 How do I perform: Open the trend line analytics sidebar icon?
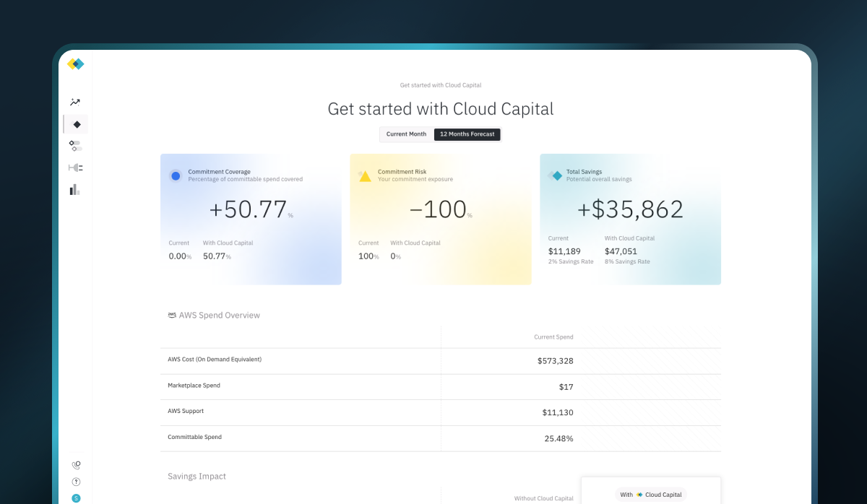75,102
